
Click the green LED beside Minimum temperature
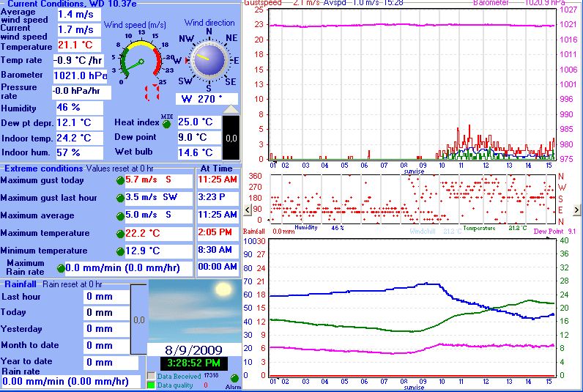(x=120, y=251)
